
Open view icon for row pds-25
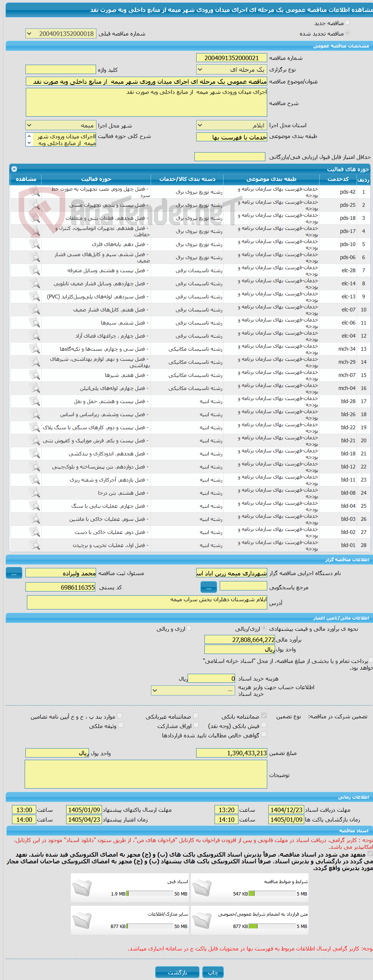coord(34,205)
